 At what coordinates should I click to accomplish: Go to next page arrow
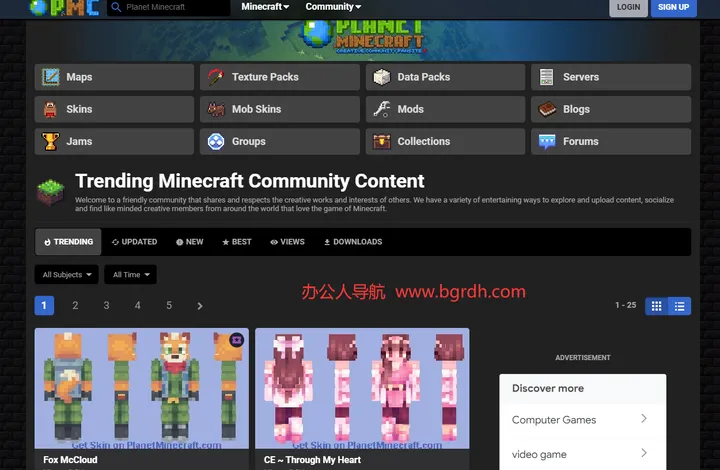click(200, 306)
